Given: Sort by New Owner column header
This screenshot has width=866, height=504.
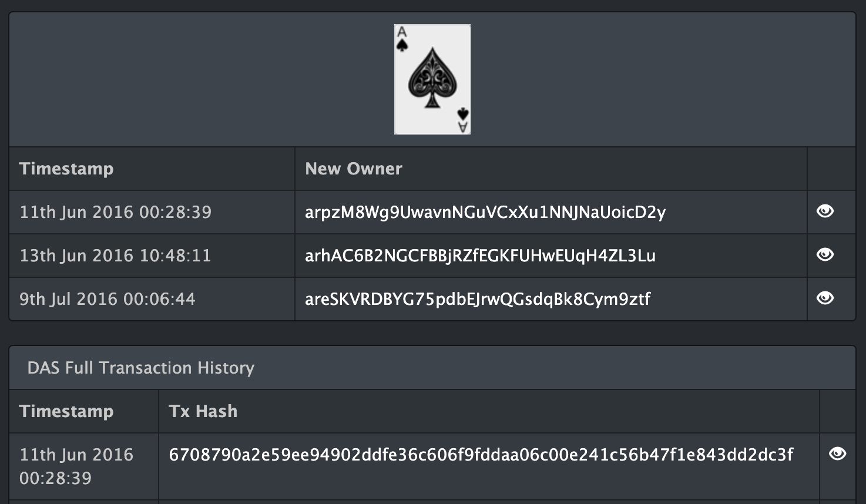Looking at the screenshot, I should click(354, 169).
